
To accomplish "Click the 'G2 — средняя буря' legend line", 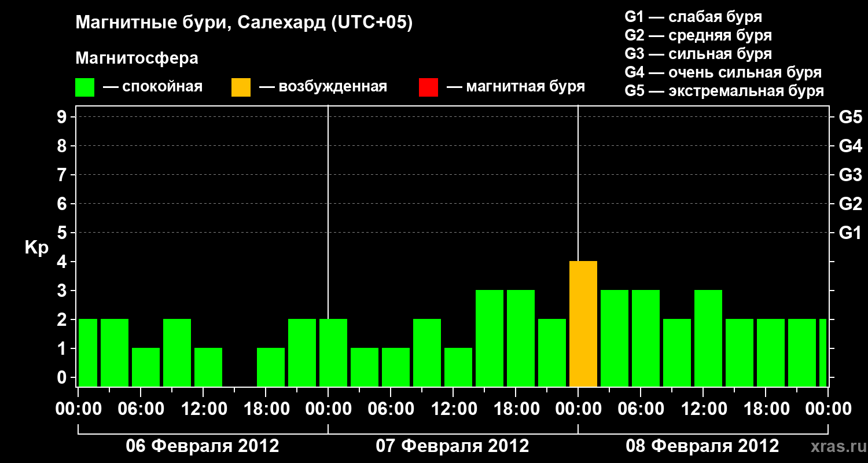I will pyautogui.click(x=698, y=35).
